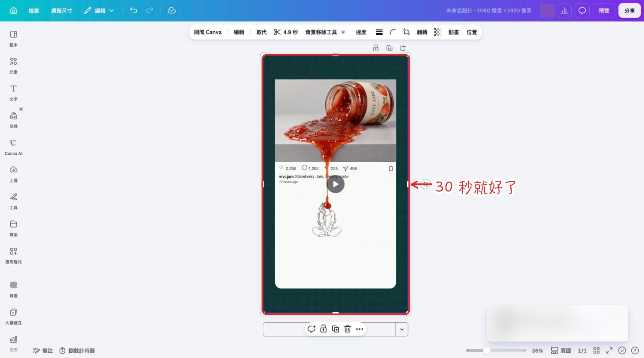The height and width of the screenshot is (358, 644).
Task: Select the crop tool icon
Action: pos(406,32)
